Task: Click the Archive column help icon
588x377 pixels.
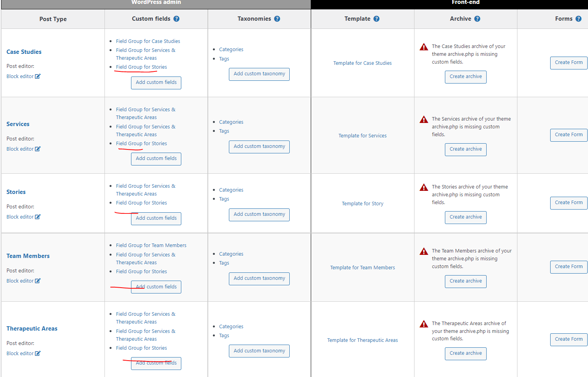Action: (477, 19)
